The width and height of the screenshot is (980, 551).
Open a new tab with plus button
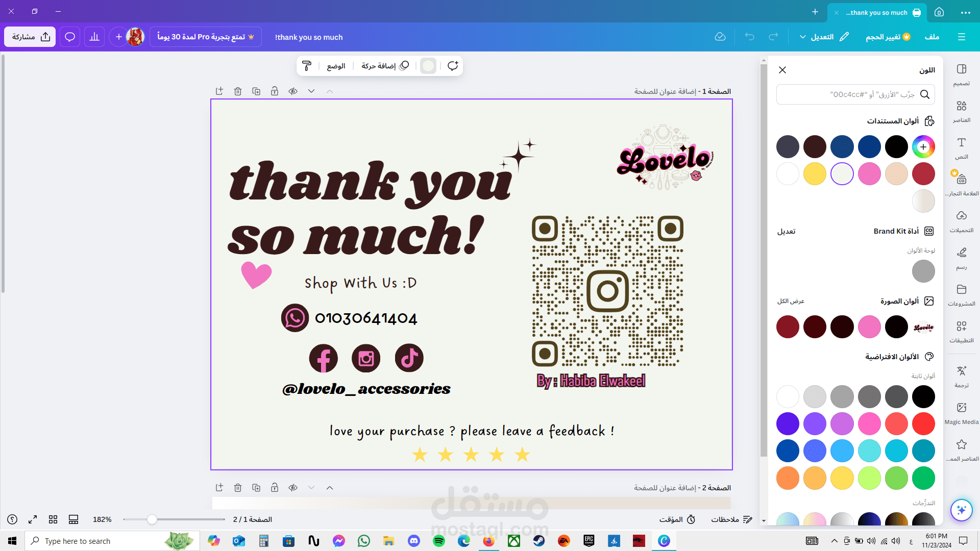(815, 12)
